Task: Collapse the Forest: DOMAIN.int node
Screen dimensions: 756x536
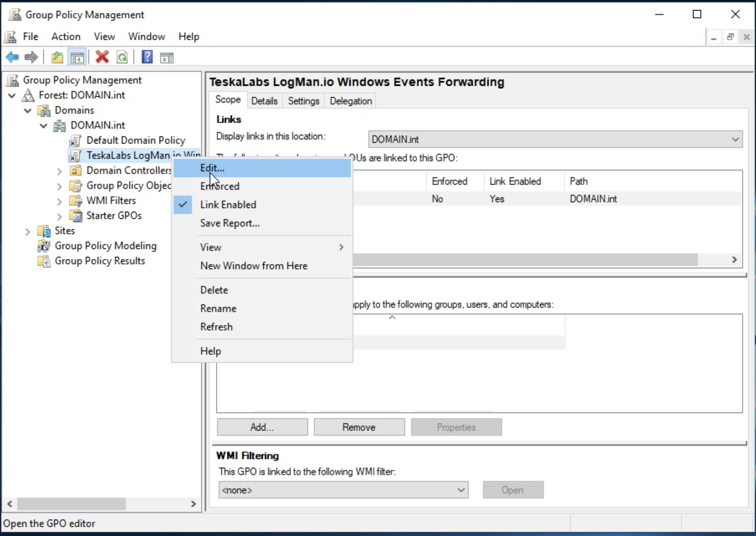Action: (12, 95)
